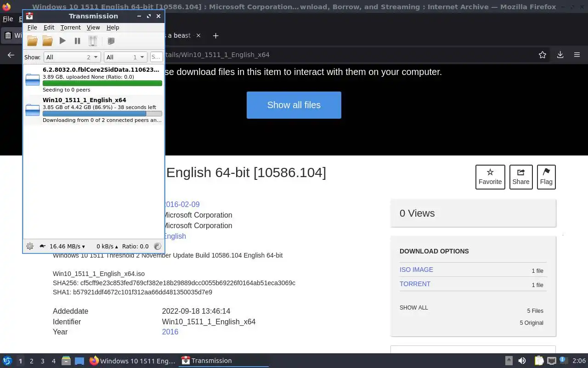Click the show desktop icon in taskbar

pyautogui.click(x=79, y=361)
